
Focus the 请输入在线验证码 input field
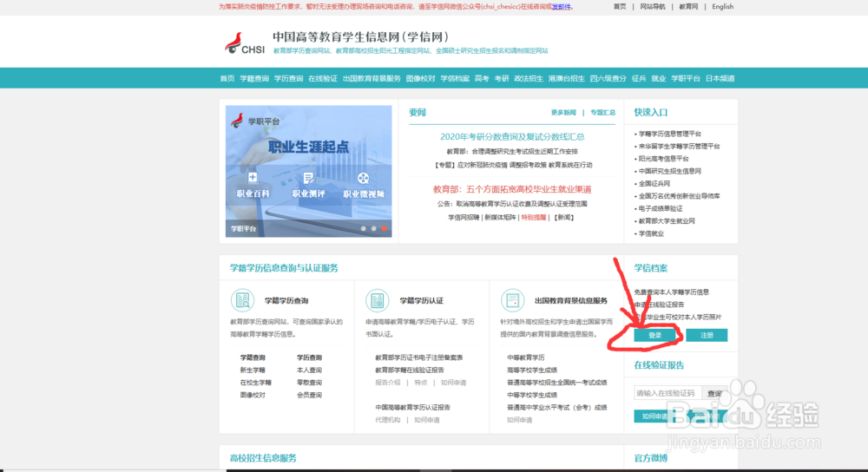tap(667, 393)
